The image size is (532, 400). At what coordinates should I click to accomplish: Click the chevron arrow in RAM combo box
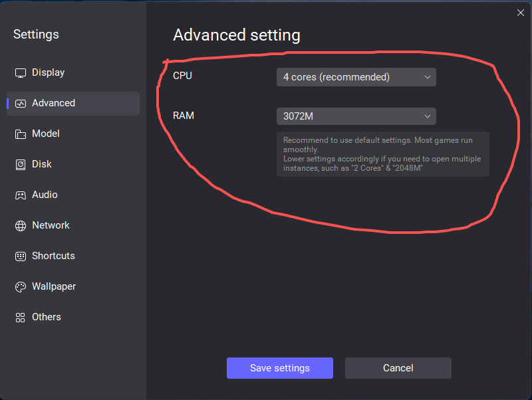428,116
